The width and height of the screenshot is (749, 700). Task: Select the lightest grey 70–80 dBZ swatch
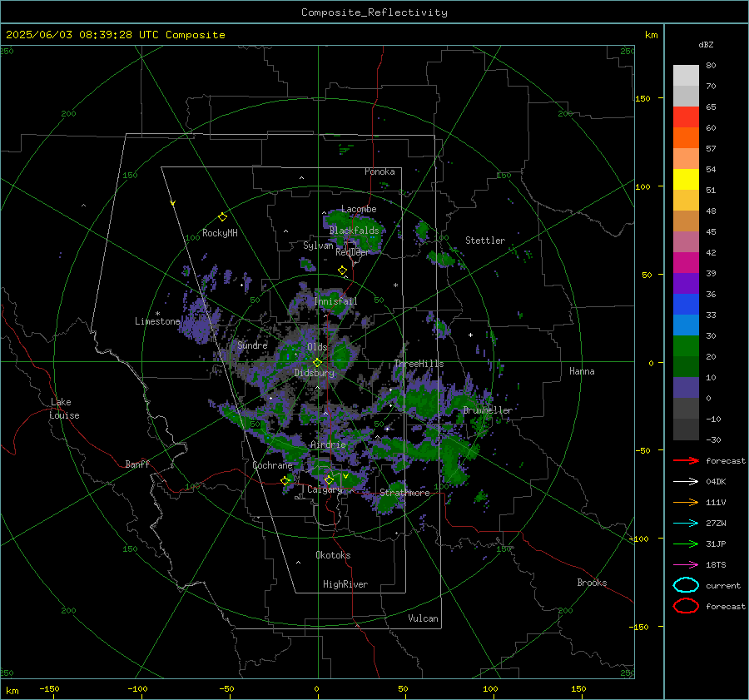(x=686, y=76)
